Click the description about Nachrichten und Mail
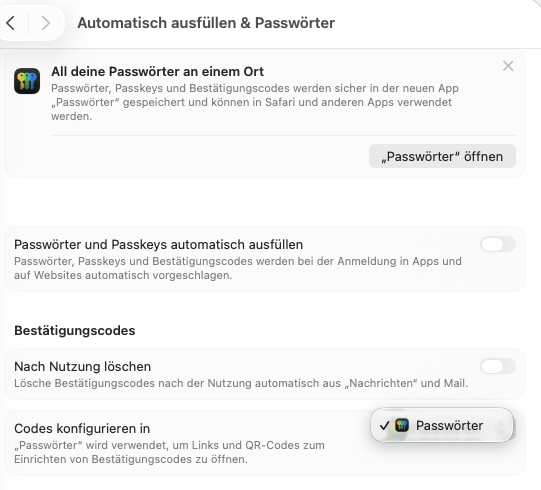The width and height of the screenshot is (541, 490). coord(241,383)
